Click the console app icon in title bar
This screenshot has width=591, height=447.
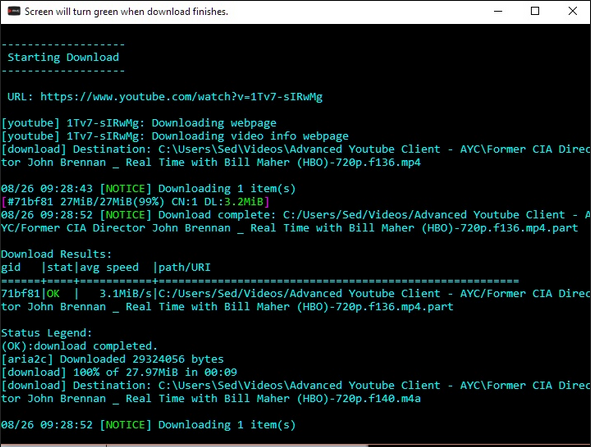point(14,11)
